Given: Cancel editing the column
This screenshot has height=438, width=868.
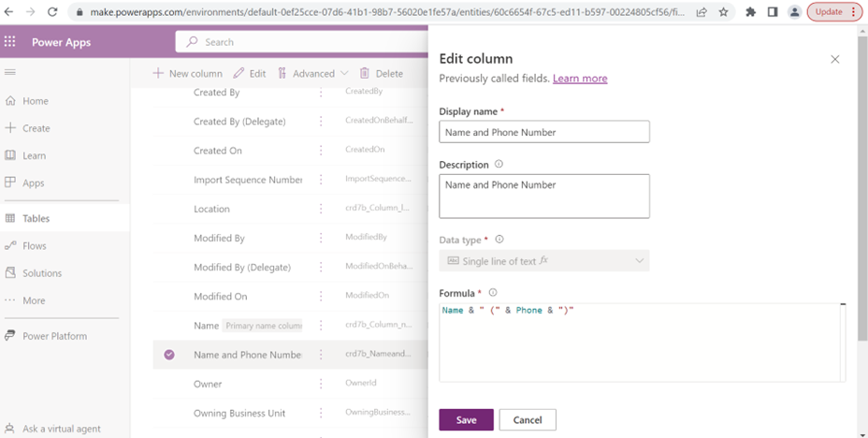Looking at the screenshot, I should point(528,419).
